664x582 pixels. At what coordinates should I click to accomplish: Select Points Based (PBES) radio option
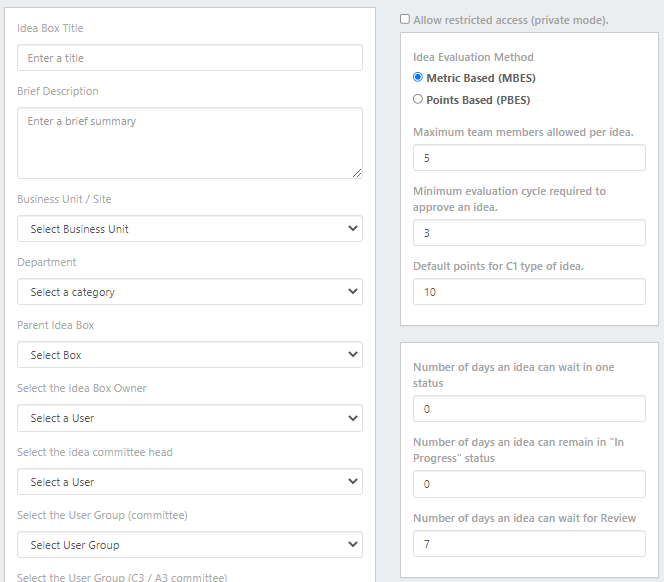click(418, 99)
